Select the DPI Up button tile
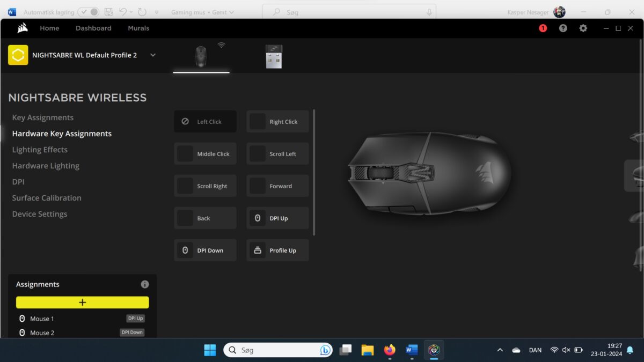The height and width of the screenshot is (362, 644). [x=277, y=218]
